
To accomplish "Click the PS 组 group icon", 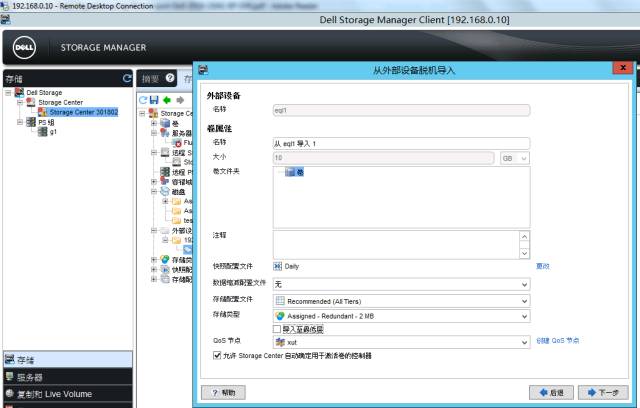I will (31, 122).
